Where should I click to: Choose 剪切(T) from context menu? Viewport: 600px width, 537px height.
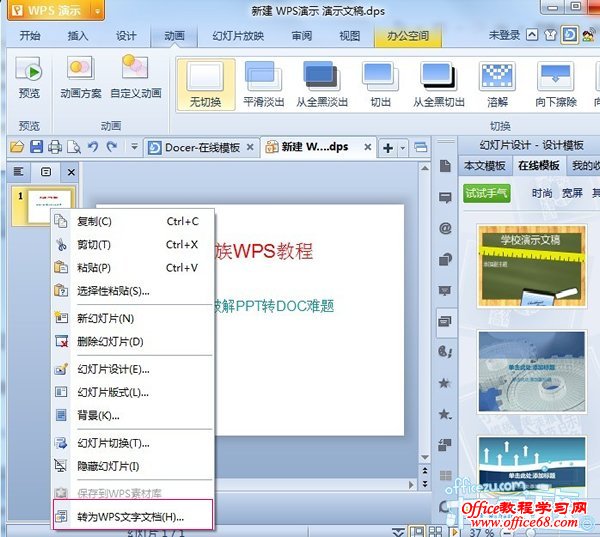[133, 245]
